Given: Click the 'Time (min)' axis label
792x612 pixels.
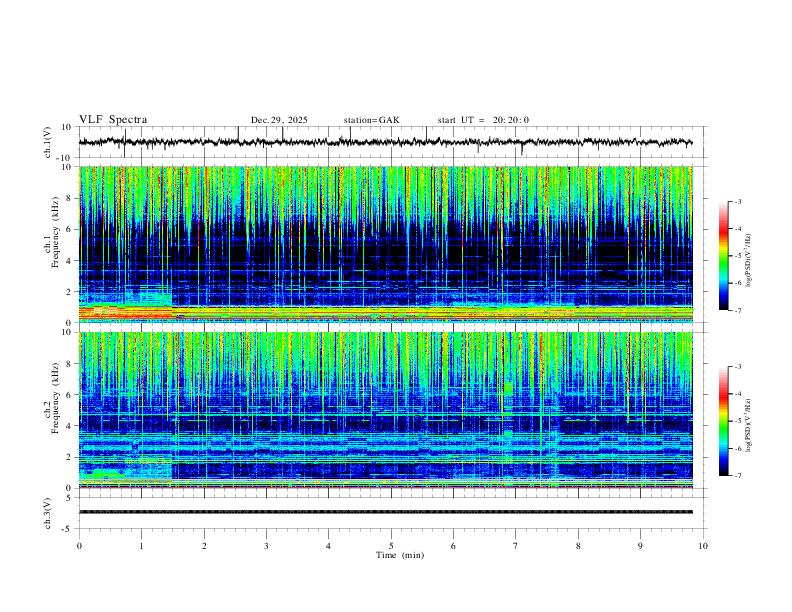Looking at the screenshot, I should coord(400,555).
